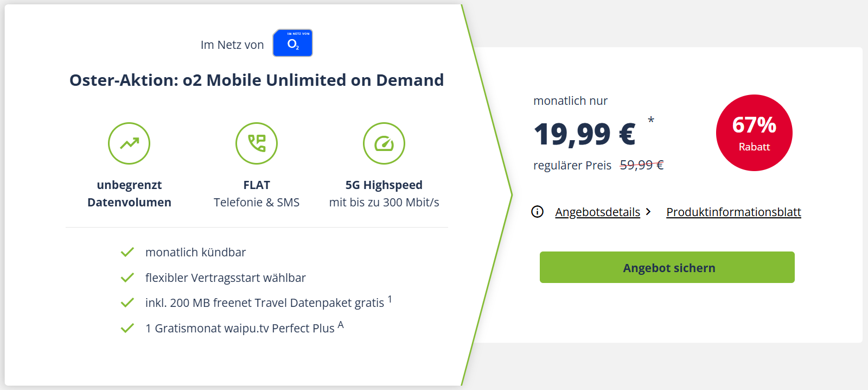Click the unlimited data trend arrow icon

tap(129, 143)
